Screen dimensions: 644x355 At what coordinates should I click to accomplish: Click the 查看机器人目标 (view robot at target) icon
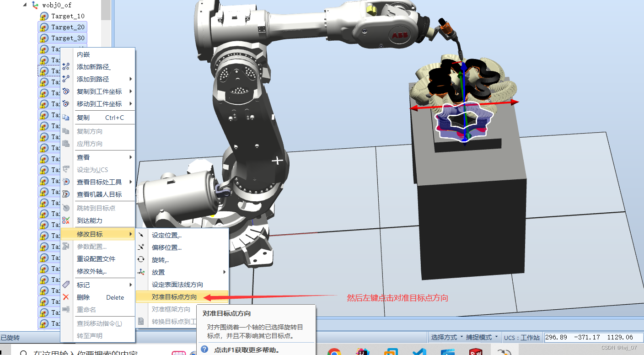coord(66,194)
